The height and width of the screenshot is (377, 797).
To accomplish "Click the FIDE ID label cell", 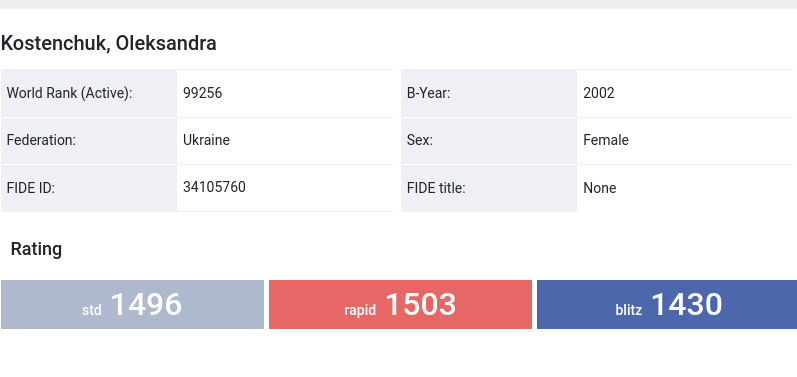I will click(89, 188).
